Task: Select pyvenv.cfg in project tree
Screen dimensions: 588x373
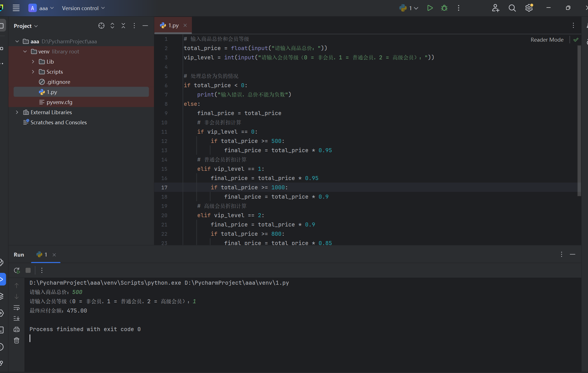Action: tap(59, 102)
